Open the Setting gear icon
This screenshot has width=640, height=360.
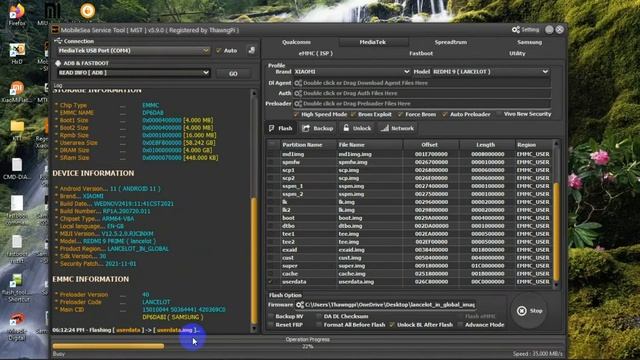516,29
